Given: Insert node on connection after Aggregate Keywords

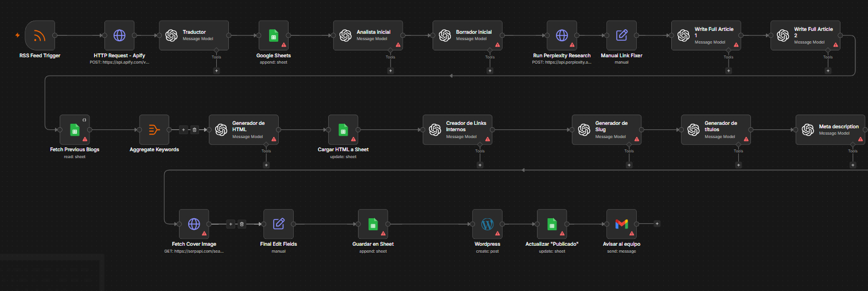Looking at the screenshot, I should (x=184, y=129).
